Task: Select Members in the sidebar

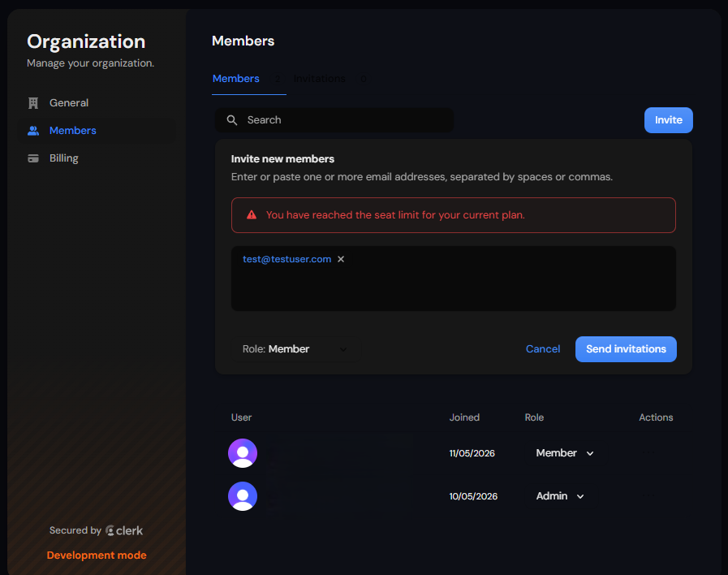Action: pyautogui.click(x=97, y=131)
